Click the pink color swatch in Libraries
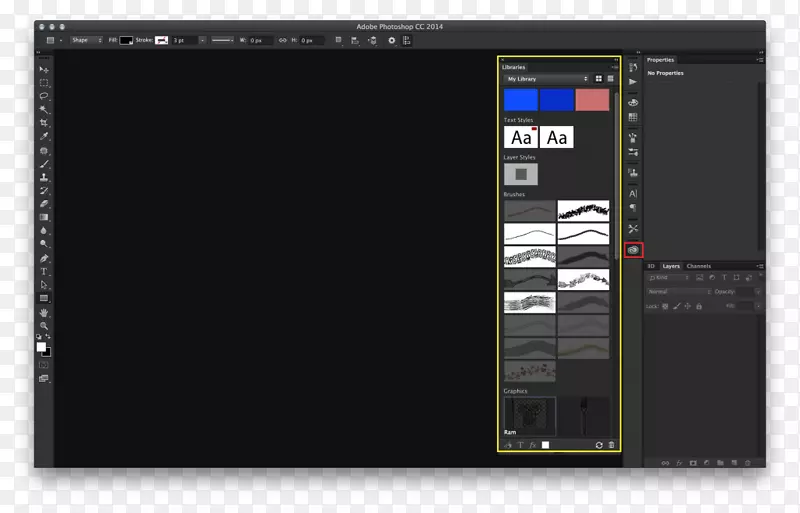 592,100
